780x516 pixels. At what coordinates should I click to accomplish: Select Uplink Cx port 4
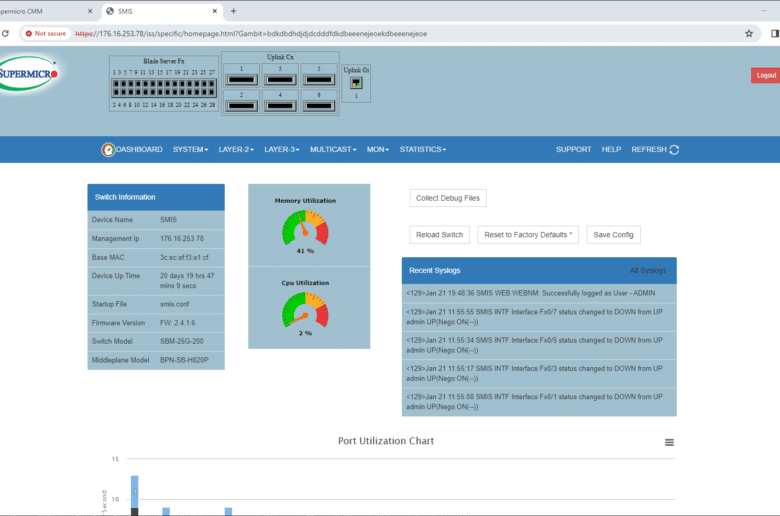coord(280,105)
